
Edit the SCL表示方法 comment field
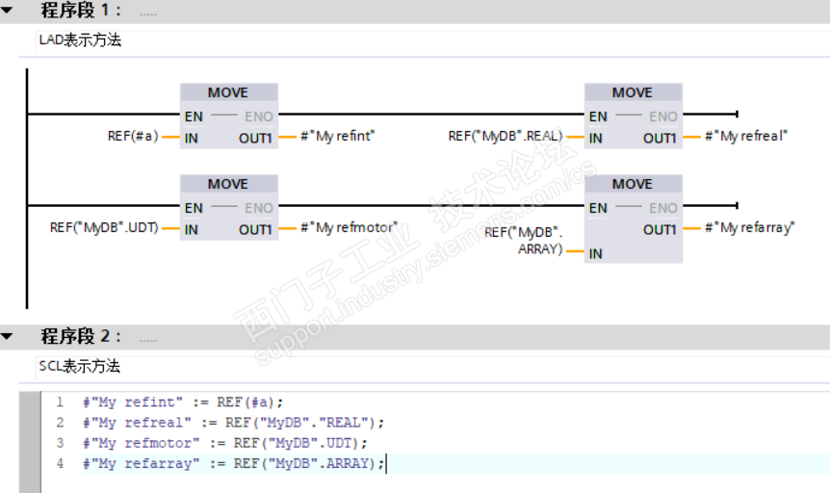tap(433, 366)
